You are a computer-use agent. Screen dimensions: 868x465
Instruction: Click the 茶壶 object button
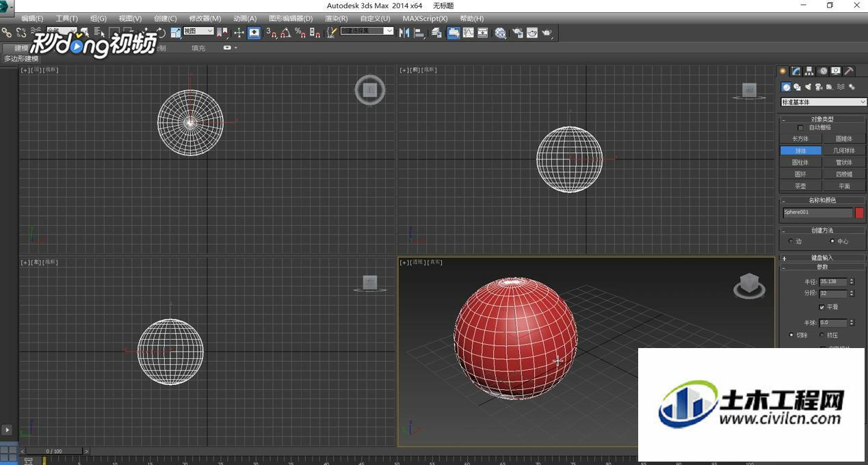(800, 186)
